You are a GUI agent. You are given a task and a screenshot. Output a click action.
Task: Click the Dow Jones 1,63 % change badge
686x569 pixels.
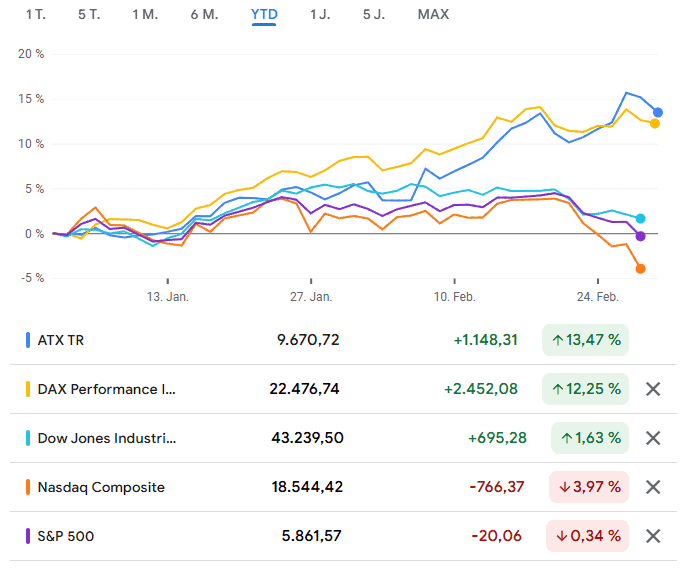(x=590, y=438)
